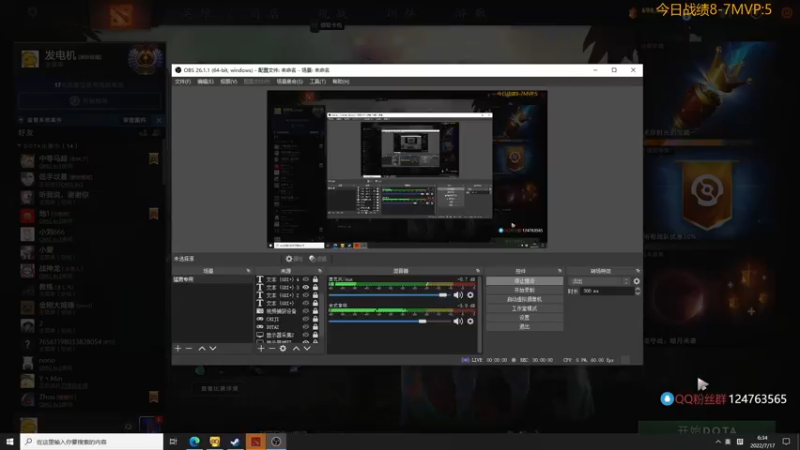The height and width of the screenshot is (450, 800).
Task: Move scene down in Scenes list
Action: pyautogui.click(x=213, y=348)
